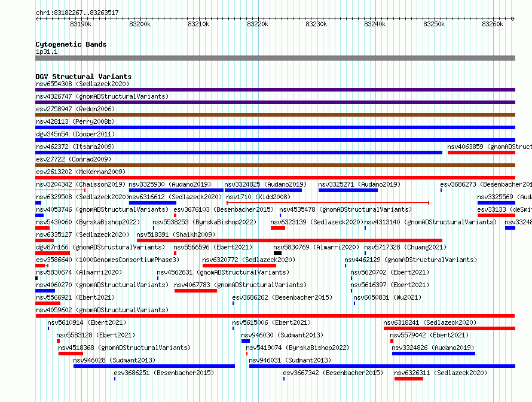Open the nsv4060270 gnomAD label
The image size is (532, 402).
click(102, 285)
